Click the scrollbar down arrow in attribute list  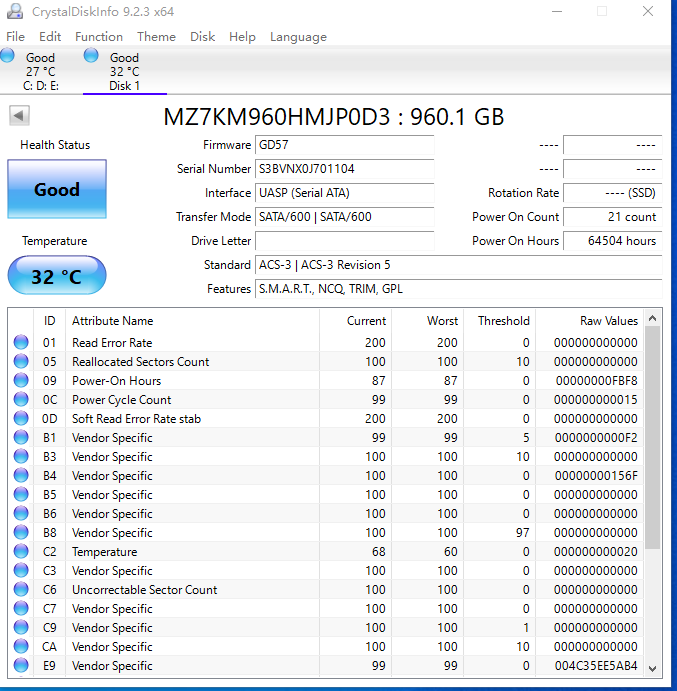point(653,669)
